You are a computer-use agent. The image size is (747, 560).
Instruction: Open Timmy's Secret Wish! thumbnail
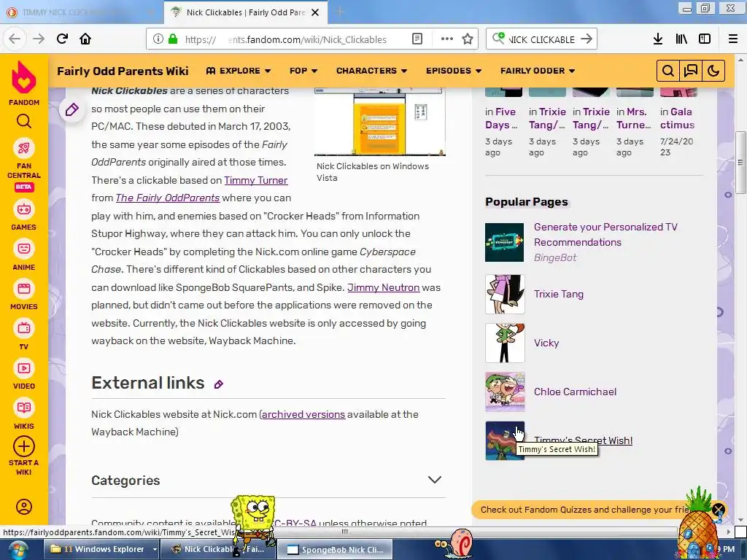(x=505, y=440)
